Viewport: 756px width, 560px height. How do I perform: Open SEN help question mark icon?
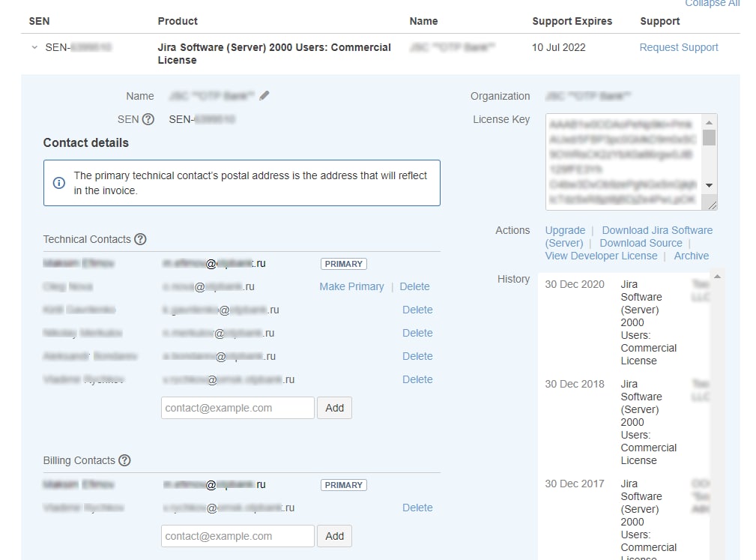[x=148, y=119]
